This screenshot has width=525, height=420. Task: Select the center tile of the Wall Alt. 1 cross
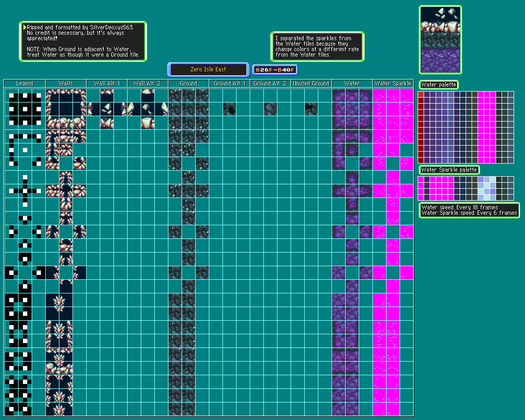click(107, 109)
